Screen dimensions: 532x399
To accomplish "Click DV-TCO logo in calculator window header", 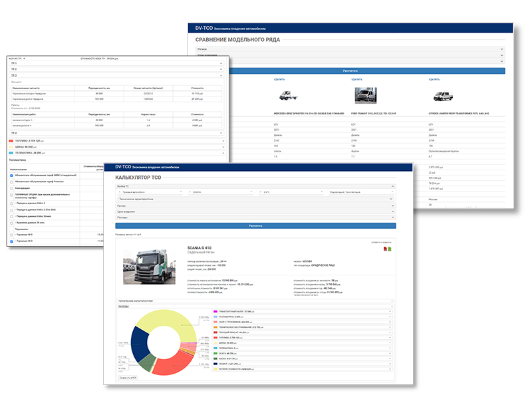I will (x=123, y=167).
